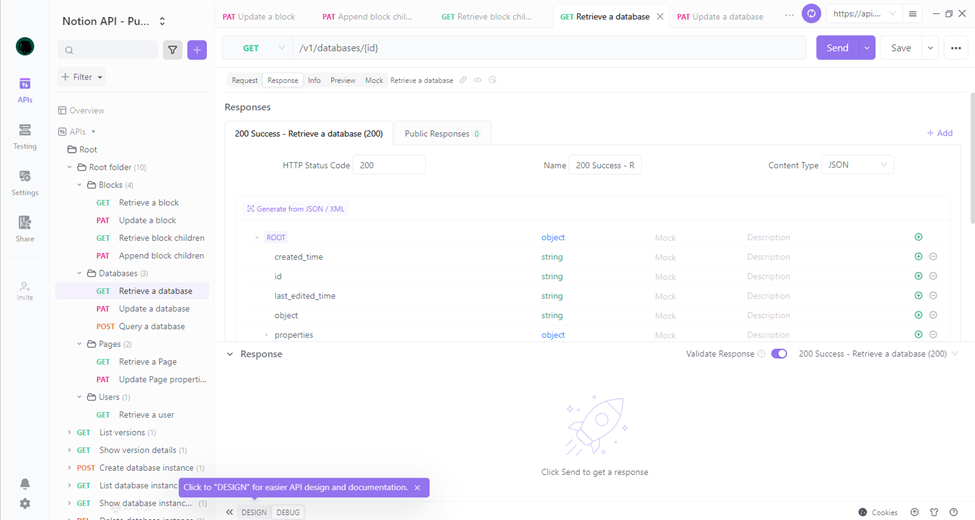This screenshot has height=520, width=975.
Task: Click the purple sync refresh icon
Action: click(811, 14)
